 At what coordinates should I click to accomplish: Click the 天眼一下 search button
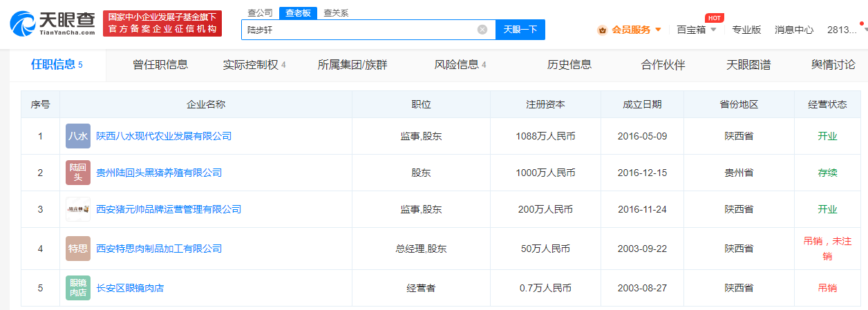click(x=520, y=30)
